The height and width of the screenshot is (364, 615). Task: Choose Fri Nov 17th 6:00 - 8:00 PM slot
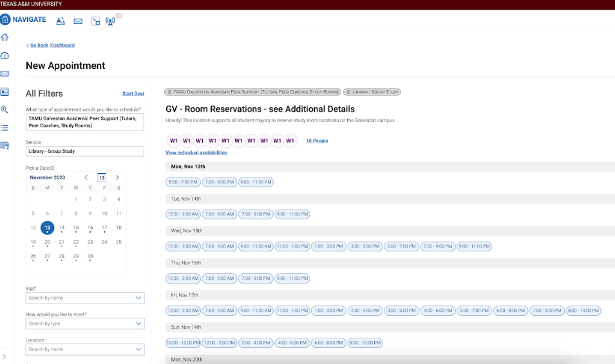pos(511,311)
